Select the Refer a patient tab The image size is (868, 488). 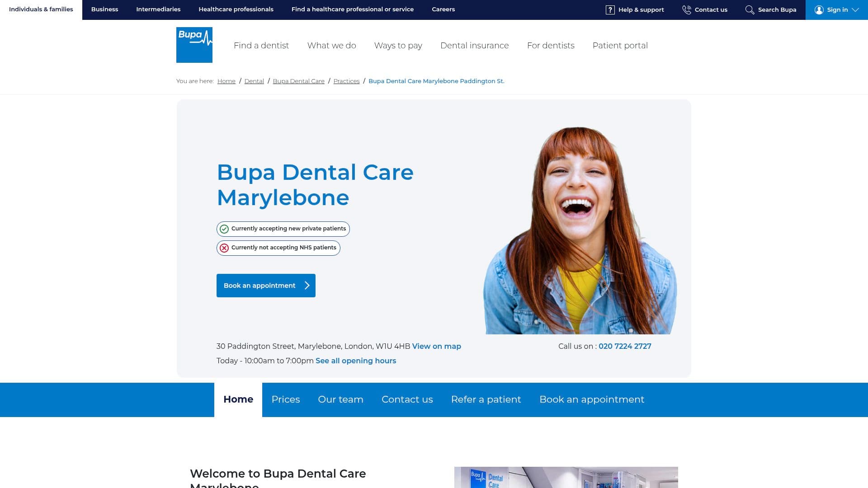pyautogui.click(x=486, y=400)
